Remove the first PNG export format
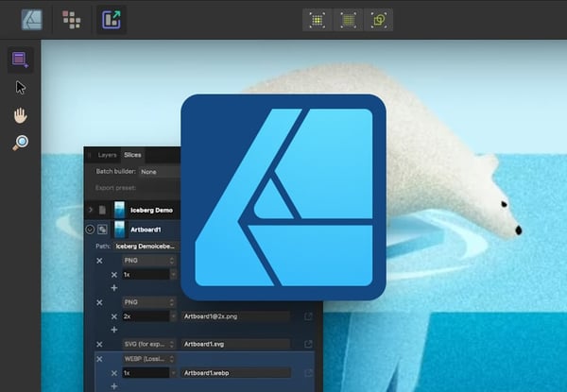The height and width of the screenshot is (392, 567). (99, 261)
